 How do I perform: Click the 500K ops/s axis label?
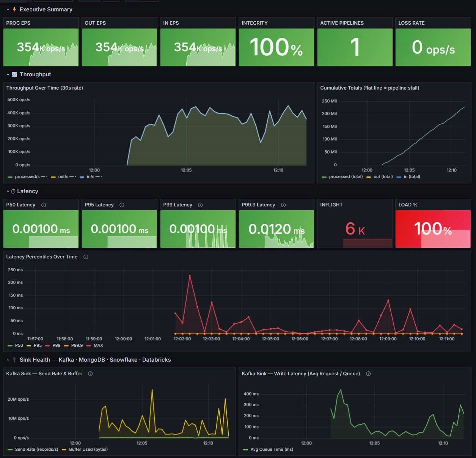19,100
